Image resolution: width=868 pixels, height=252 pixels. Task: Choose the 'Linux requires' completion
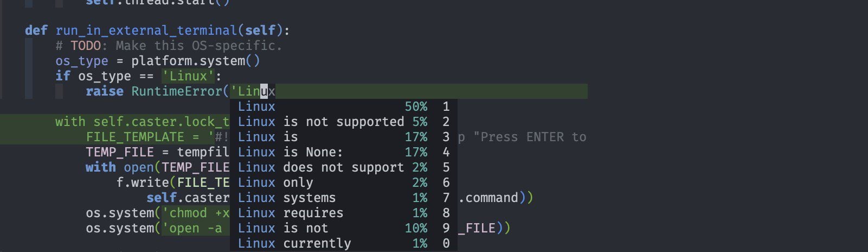344,213
